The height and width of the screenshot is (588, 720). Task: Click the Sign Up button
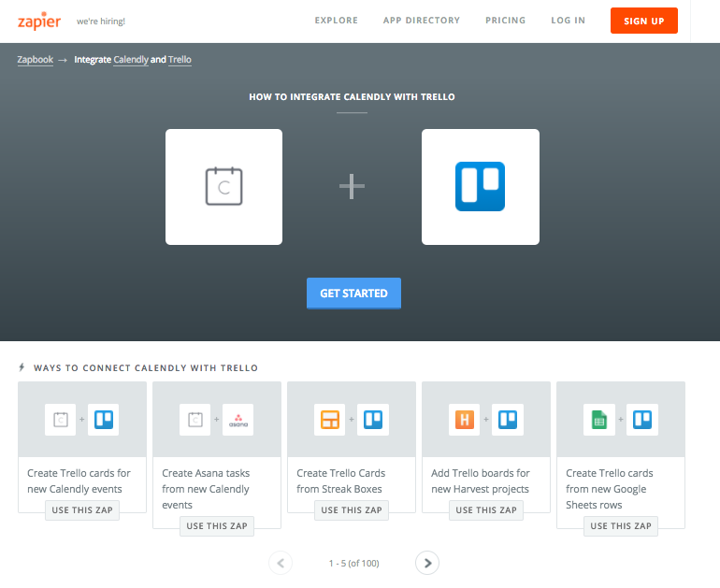coord(643,21)
